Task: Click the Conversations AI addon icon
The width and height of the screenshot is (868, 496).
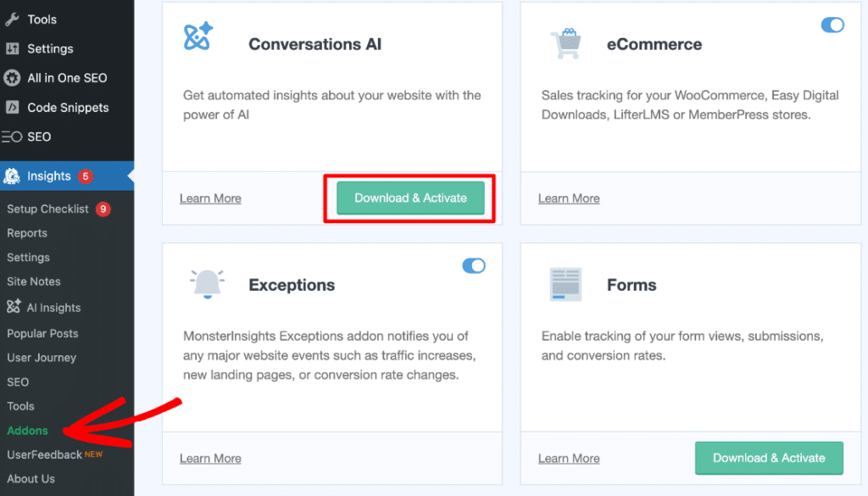Action: 198,38
